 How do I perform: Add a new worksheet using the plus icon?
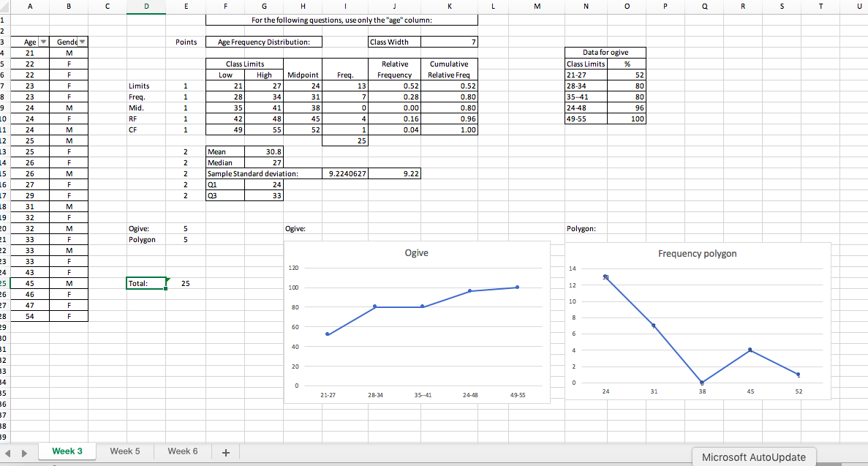[x=225, y=451]
